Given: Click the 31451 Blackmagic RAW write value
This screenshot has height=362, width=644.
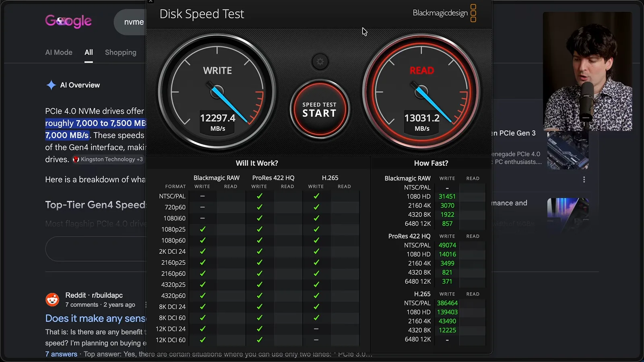Looking at the screenshot, I should (447, 197).
